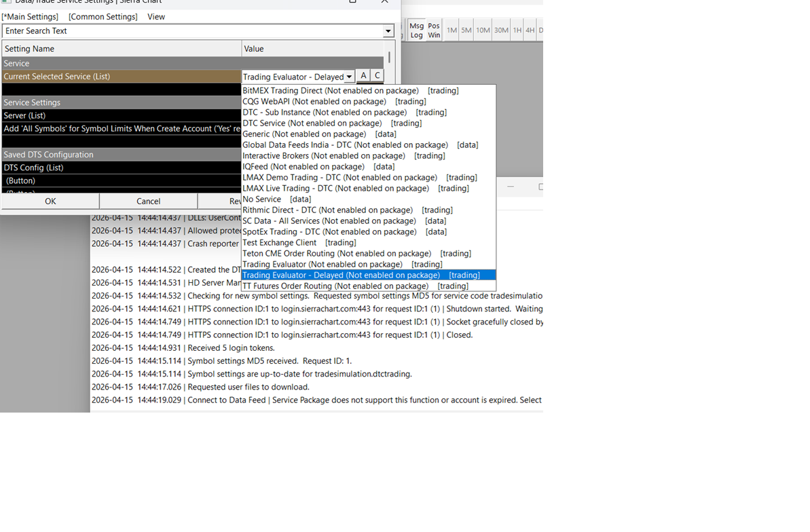Click the 'Symbol settings are up-to-date' log line
Image resolution: width=810 pixels, height=532 pixels.
(x=252, y=373)
